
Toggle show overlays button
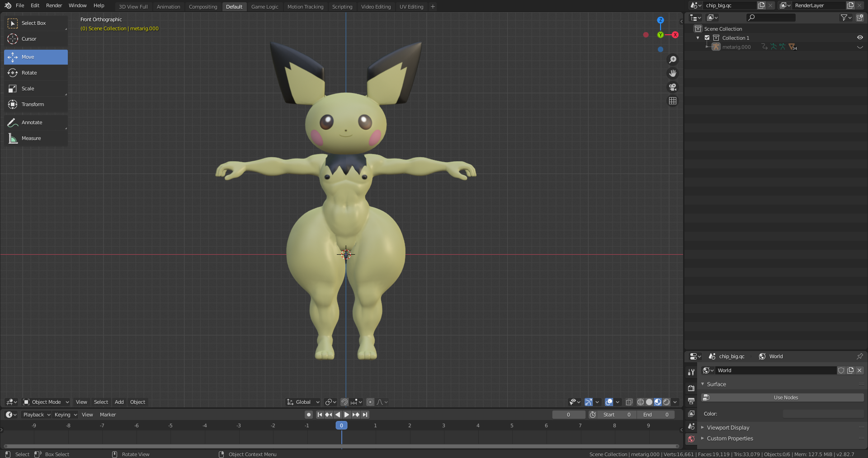(x=609, y=402)
